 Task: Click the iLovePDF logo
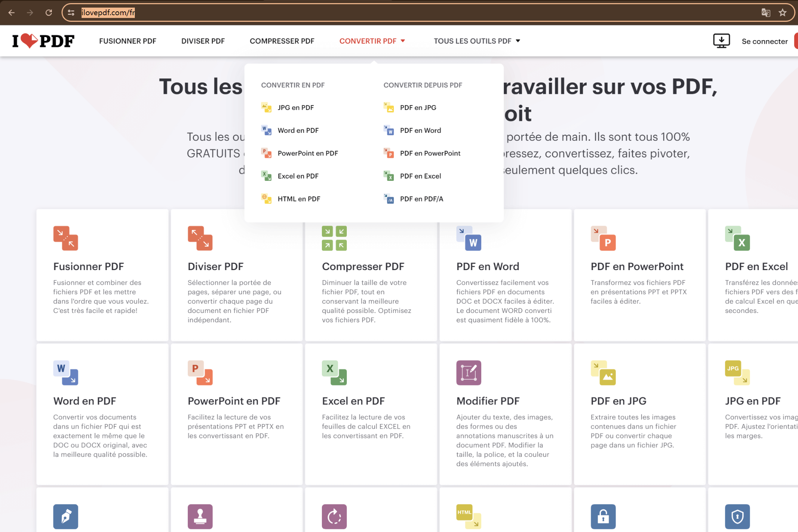(43, 41)
